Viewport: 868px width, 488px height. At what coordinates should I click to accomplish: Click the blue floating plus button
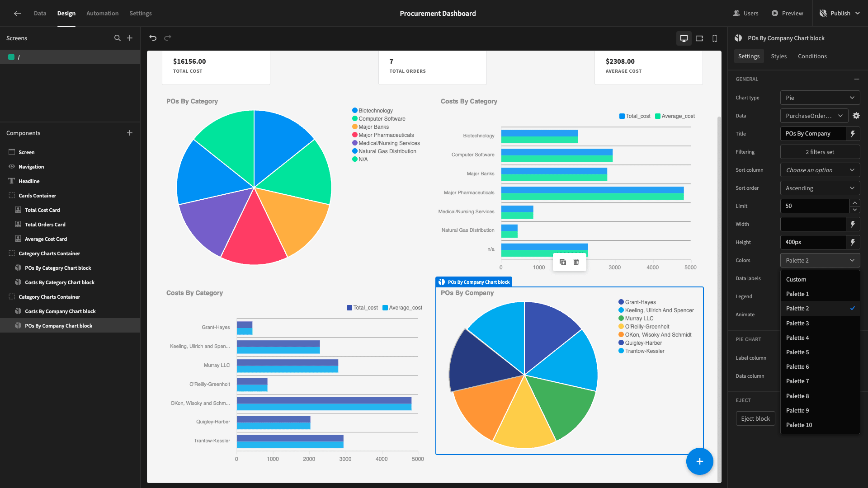700,461
